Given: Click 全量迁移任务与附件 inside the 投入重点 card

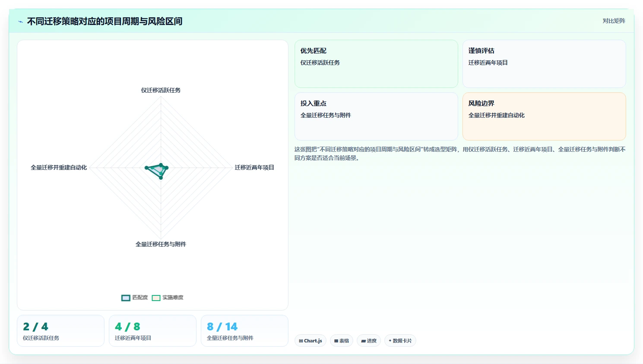Looking at the screenshot, I should pyautogui.click(x=326, y=115).
